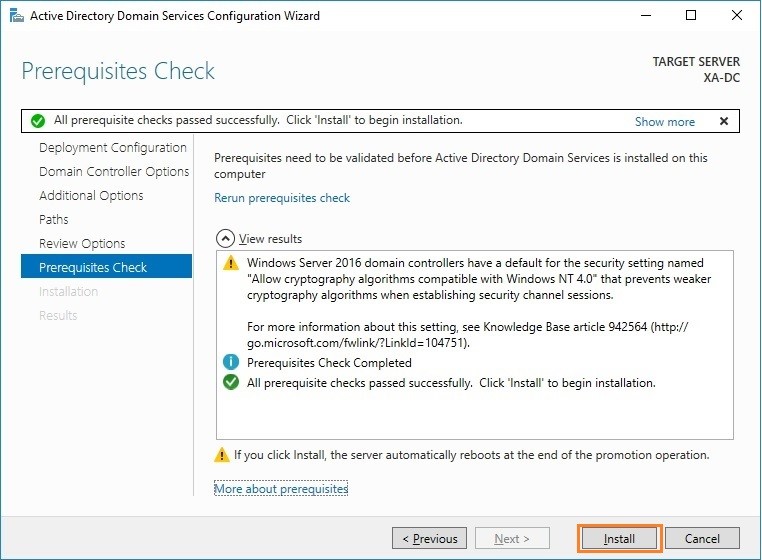Open More about prerequisites link
Screen dimensions: 762x560
point(281,489)
